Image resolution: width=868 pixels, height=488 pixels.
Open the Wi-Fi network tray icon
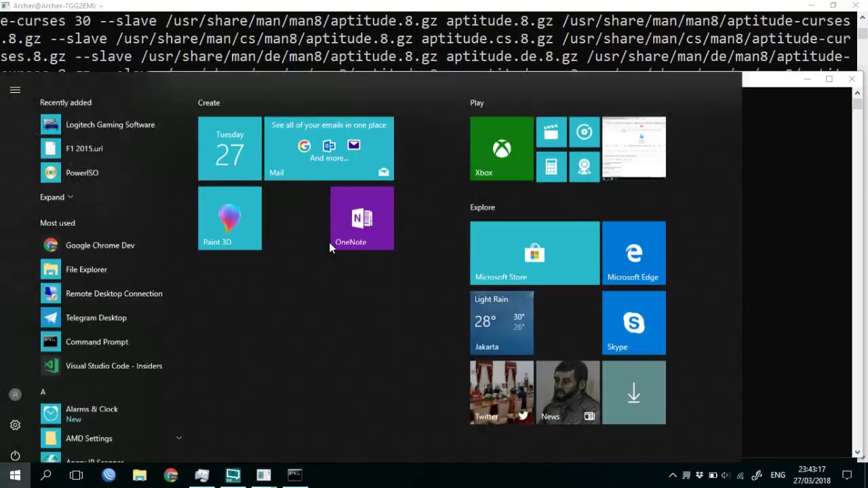pyautogui.click(x=741, y=475)
